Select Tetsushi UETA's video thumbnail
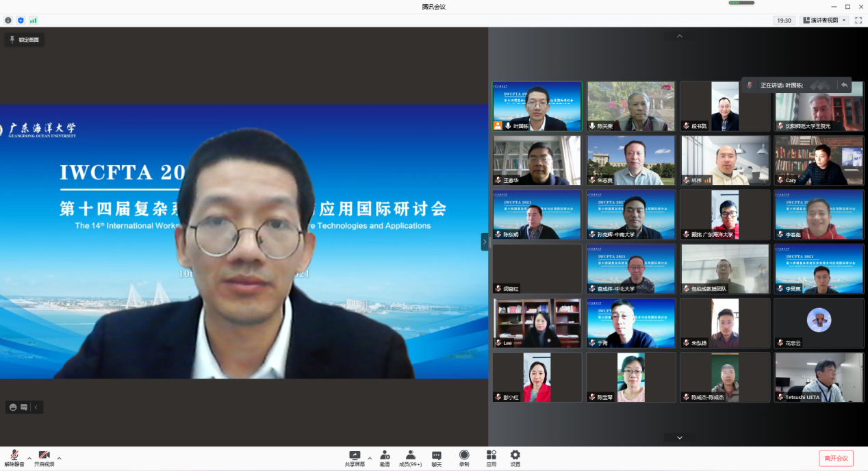This screenshot has height=471, width=868. (x=819, y=377)
